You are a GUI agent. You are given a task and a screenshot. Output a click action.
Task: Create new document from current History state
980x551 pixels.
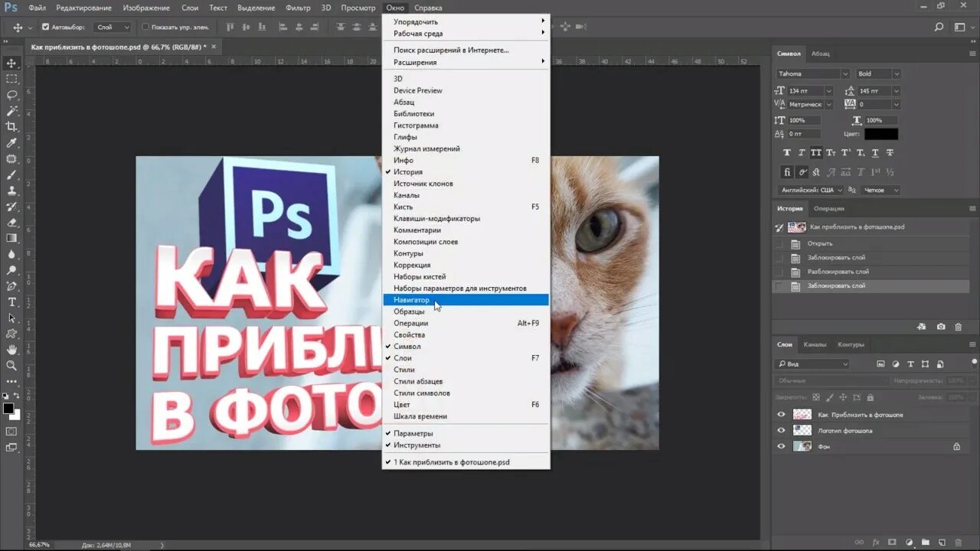click(922, 327)
